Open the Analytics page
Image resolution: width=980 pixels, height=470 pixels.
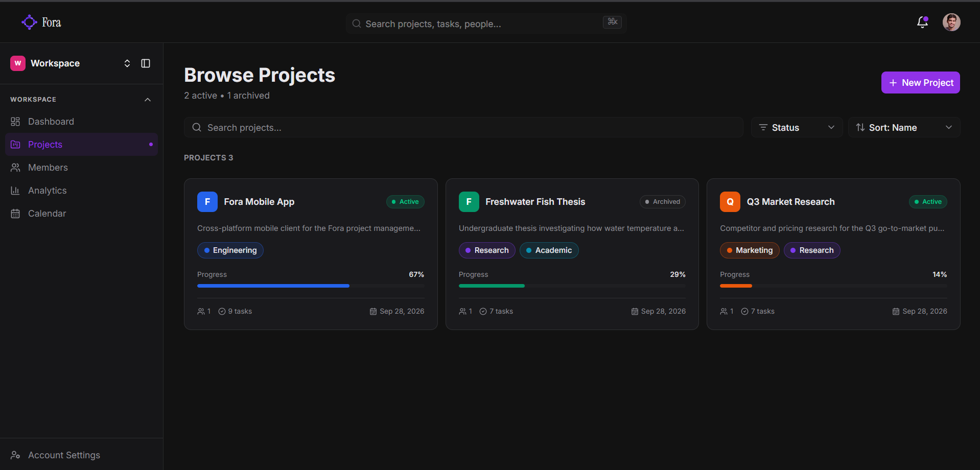[x=82, y=191]
